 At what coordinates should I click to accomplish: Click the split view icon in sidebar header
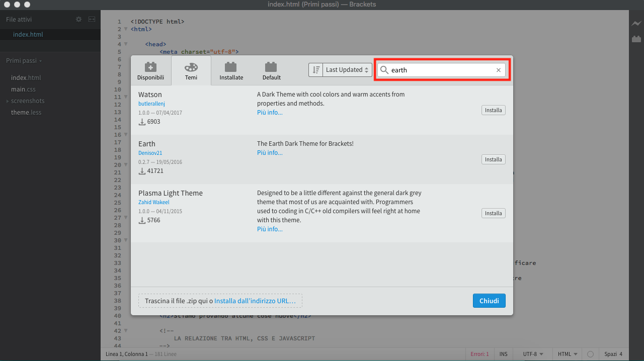[x=92, y=20]
